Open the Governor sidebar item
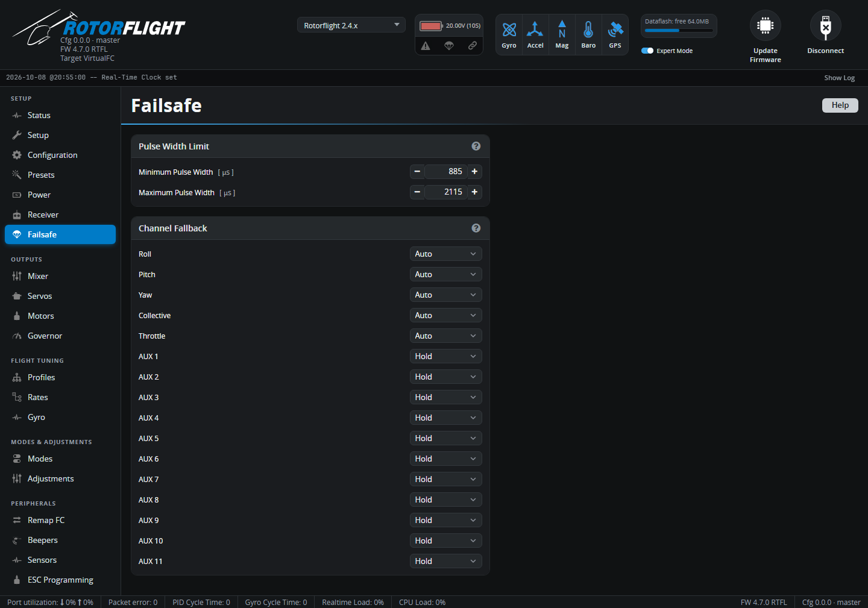This screenshot has height=608, width=868. 60,336
